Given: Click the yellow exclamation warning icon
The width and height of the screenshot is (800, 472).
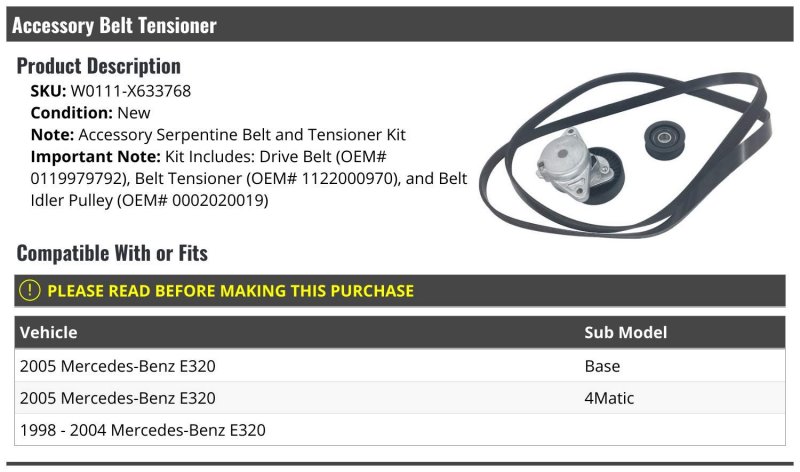Looking at the screenshot, I should coord(30,290).
